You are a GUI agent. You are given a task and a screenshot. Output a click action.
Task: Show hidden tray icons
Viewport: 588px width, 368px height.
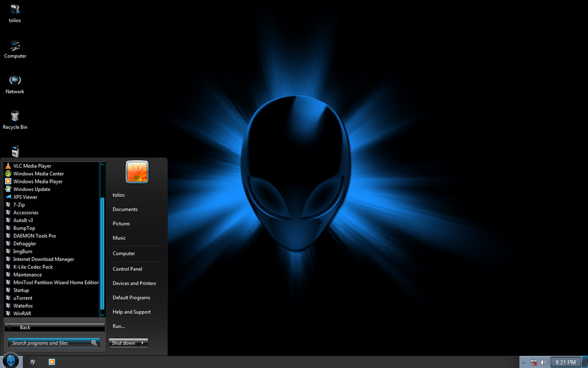[524, 362]
